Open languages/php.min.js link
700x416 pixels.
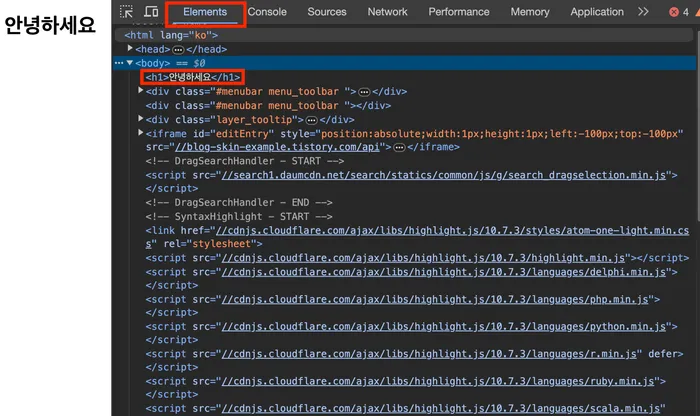pos(435,300)
